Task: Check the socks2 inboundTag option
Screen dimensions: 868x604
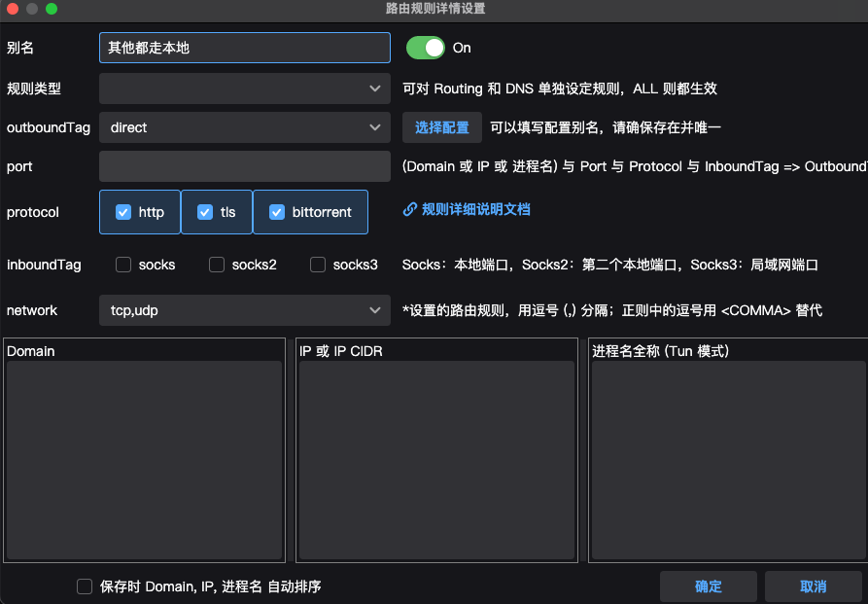Action: point(217,264)
